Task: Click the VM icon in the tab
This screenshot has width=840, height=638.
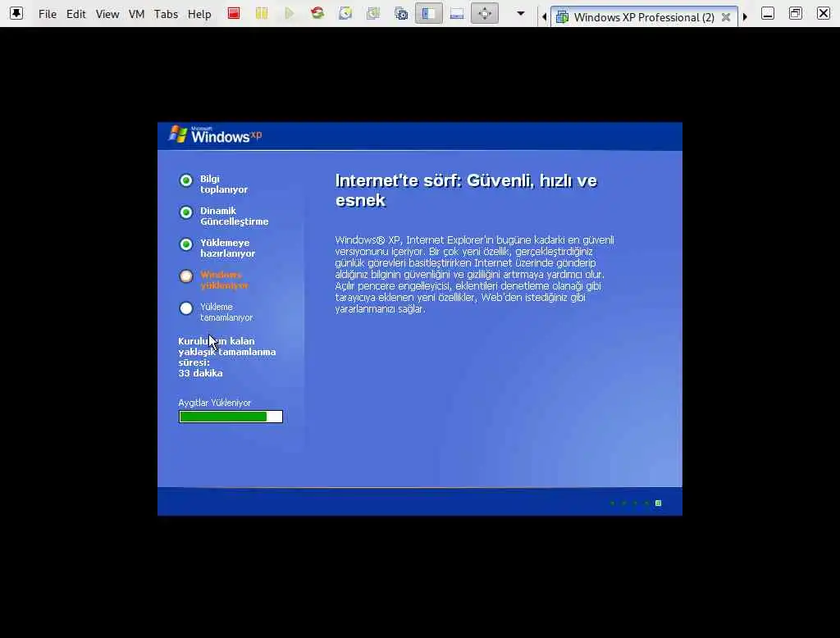Action: 562,17
